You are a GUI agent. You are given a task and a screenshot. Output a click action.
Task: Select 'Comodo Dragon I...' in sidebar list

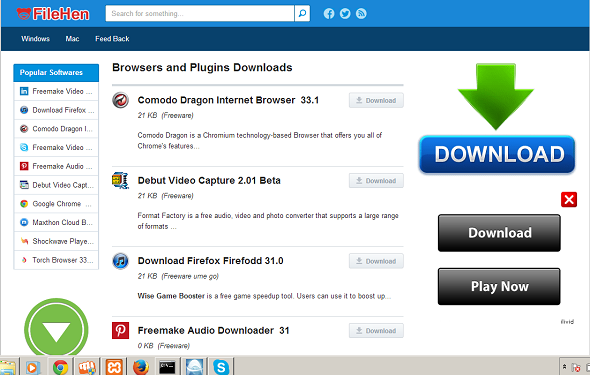(x=56, y=129)
